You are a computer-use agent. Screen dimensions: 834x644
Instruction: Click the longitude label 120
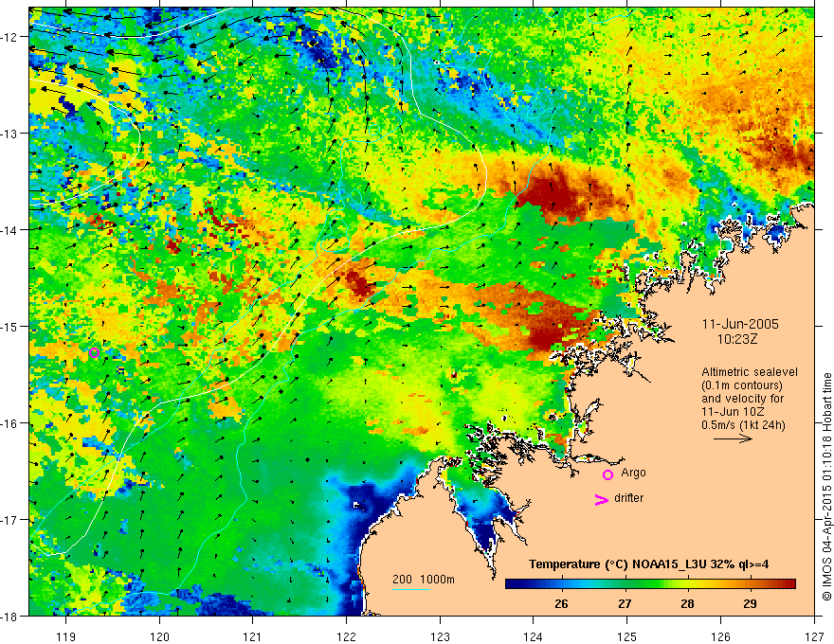tap(159, 636)
